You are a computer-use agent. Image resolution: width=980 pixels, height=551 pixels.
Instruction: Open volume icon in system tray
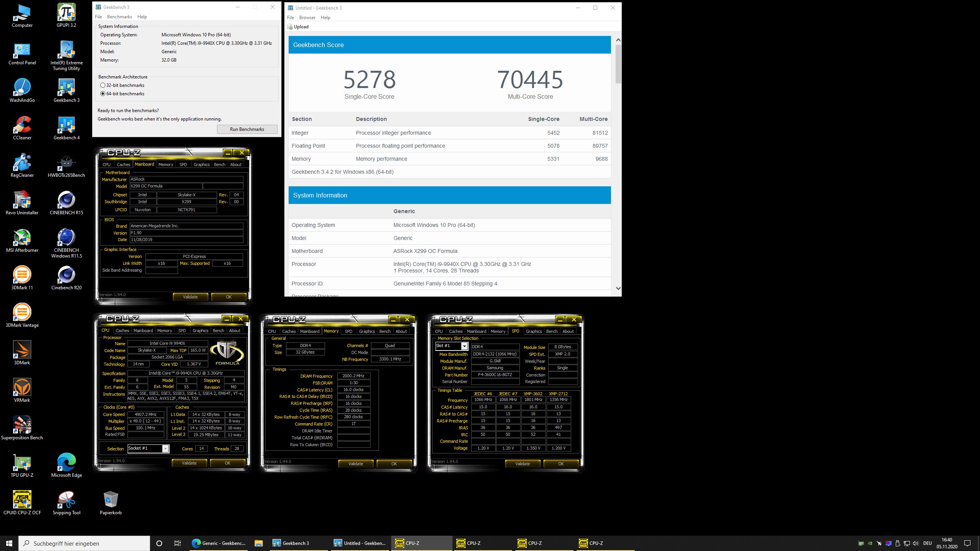pos(916,543)
